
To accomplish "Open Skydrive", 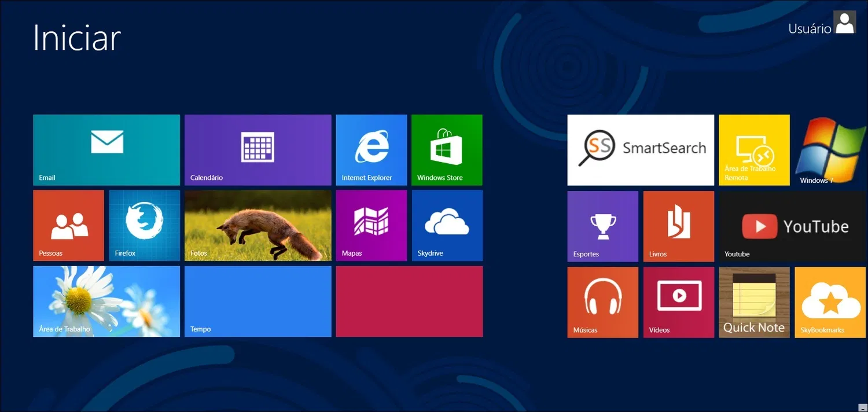I will [x=446, y=225].
